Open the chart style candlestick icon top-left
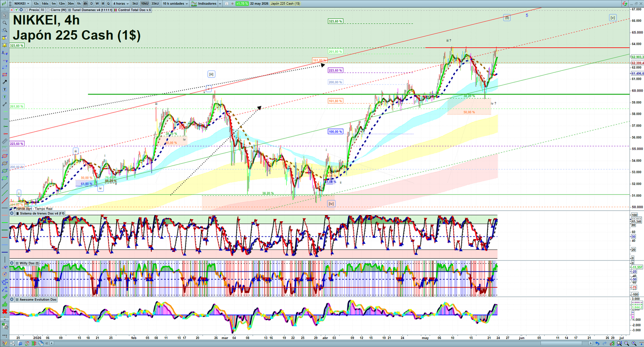This screenshot has width=644, height=347. (4, 3)
